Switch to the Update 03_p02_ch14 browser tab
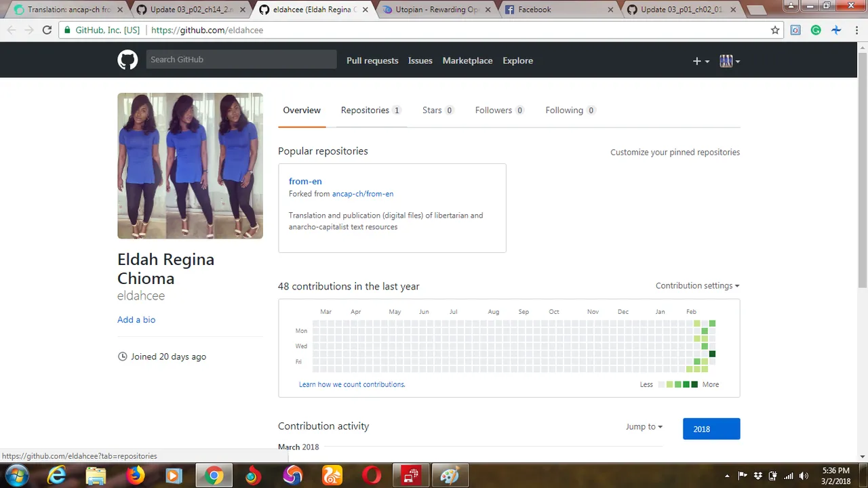 [x=191, y=9]
